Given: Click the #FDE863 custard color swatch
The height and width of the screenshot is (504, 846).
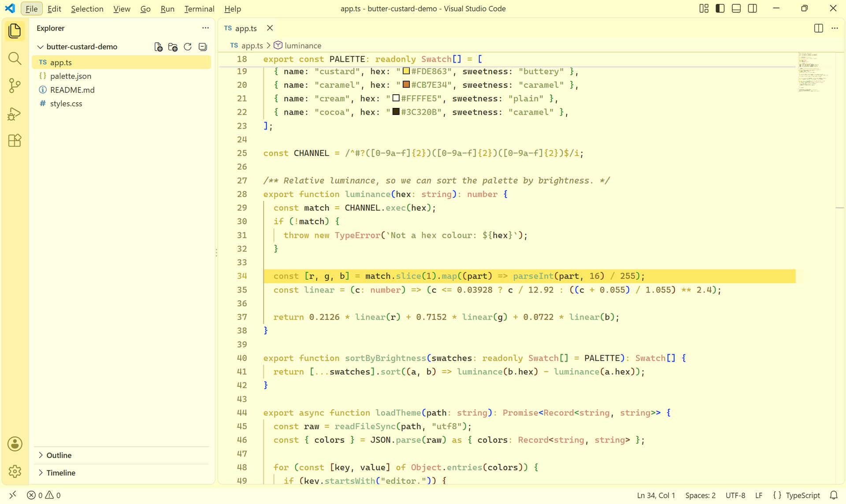Looking at the screenshot, I should click(x=406, y=71).
